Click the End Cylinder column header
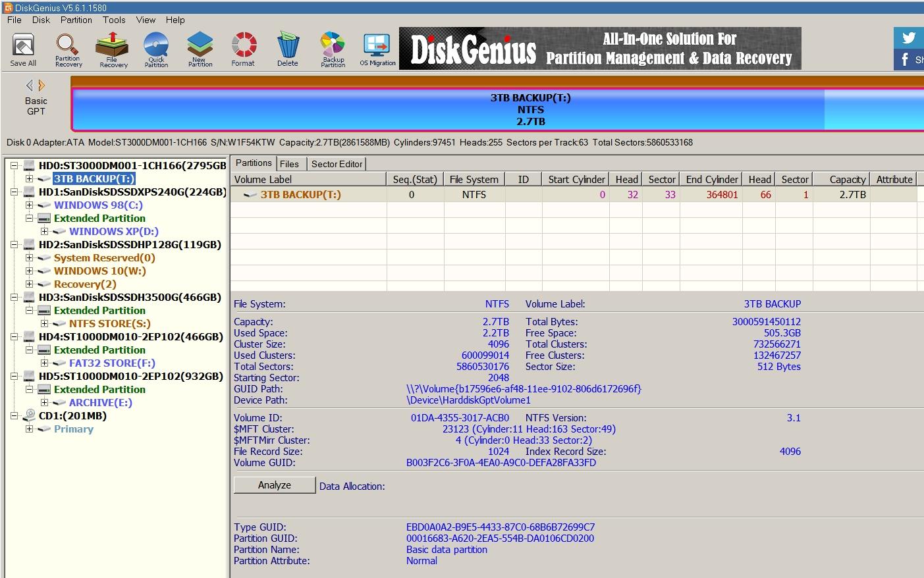 pyautogui.click(x=712, y=179)
